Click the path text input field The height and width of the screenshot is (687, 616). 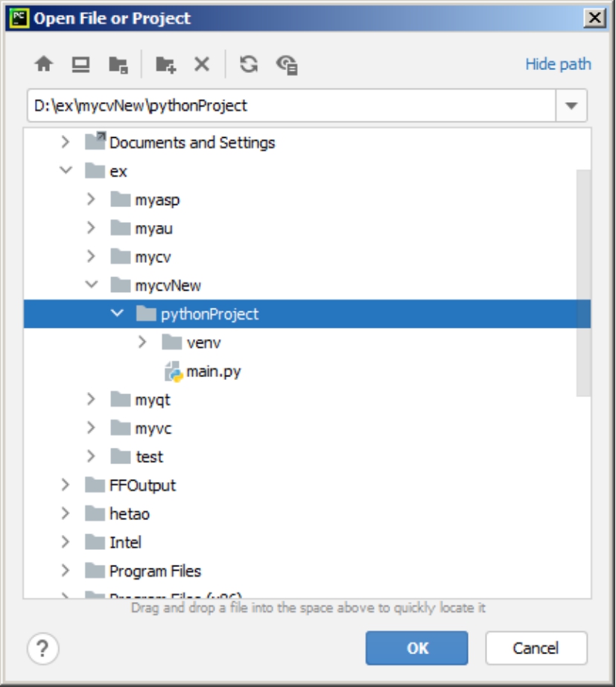click(290, 106)
